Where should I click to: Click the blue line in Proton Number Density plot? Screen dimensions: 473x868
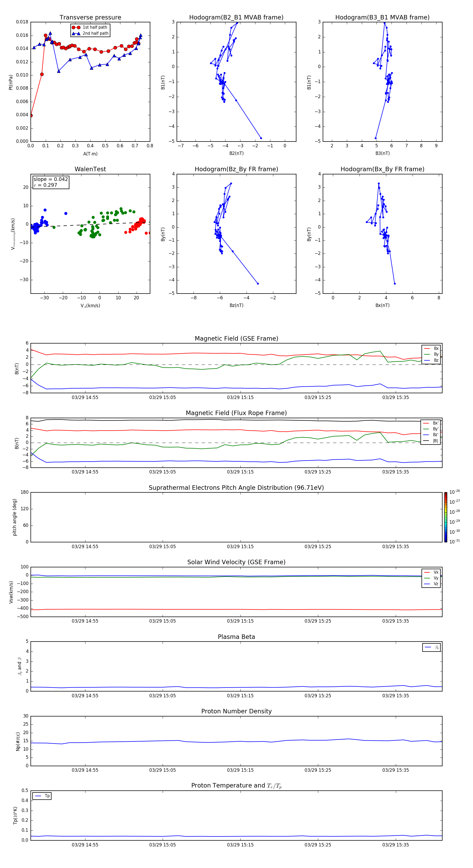pyautogui.click(x=236, y=742)
